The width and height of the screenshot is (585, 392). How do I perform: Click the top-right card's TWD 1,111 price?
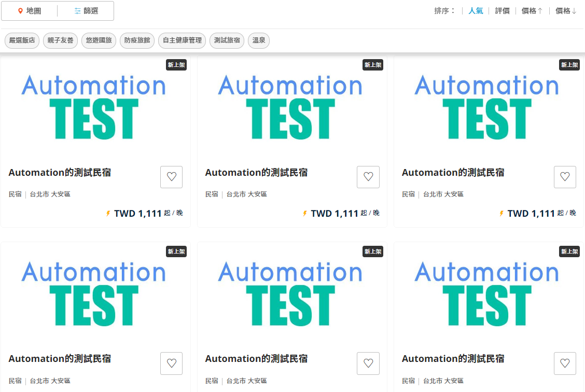(531, 213)
